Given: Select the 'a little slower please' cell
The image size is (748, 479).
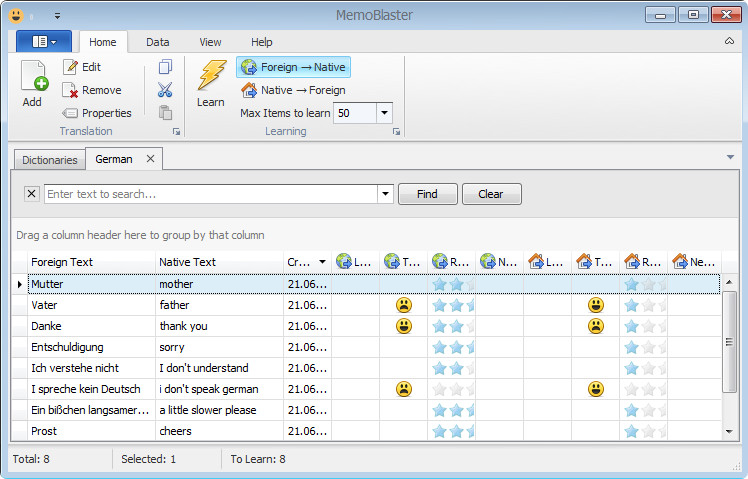Looking at the screenshot, I should 219,410.
